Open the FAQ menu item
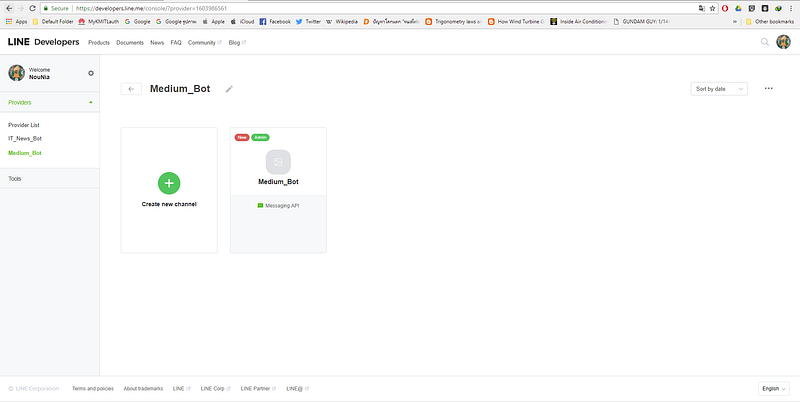This screenshot has height=402, width=800. [x=176, y=43]
